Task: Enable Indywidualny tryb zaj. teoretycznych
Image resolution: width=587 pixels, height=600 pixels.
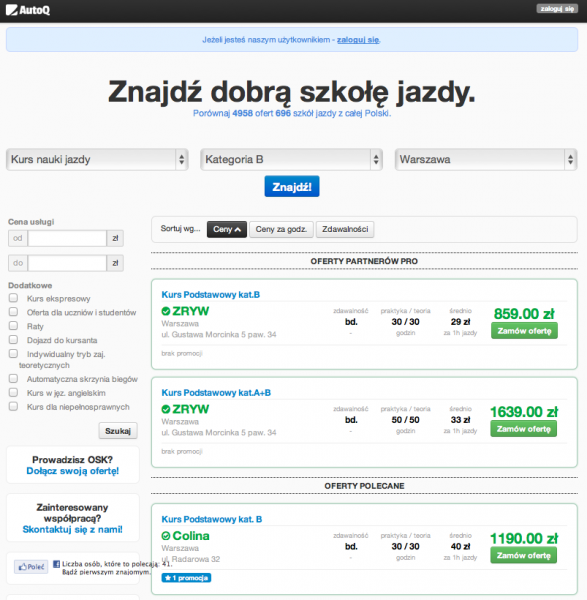Action: click(x=13, y=353)
